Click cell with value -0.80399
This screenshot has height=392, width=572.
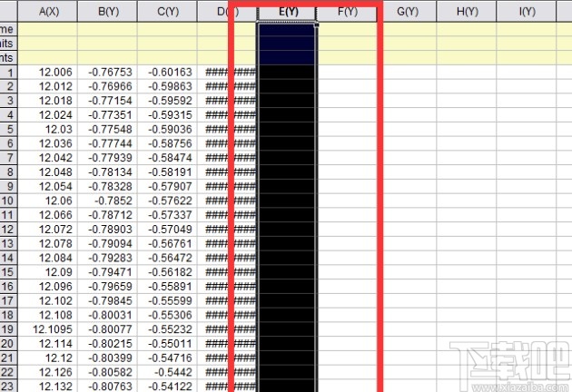coord(108,358)
